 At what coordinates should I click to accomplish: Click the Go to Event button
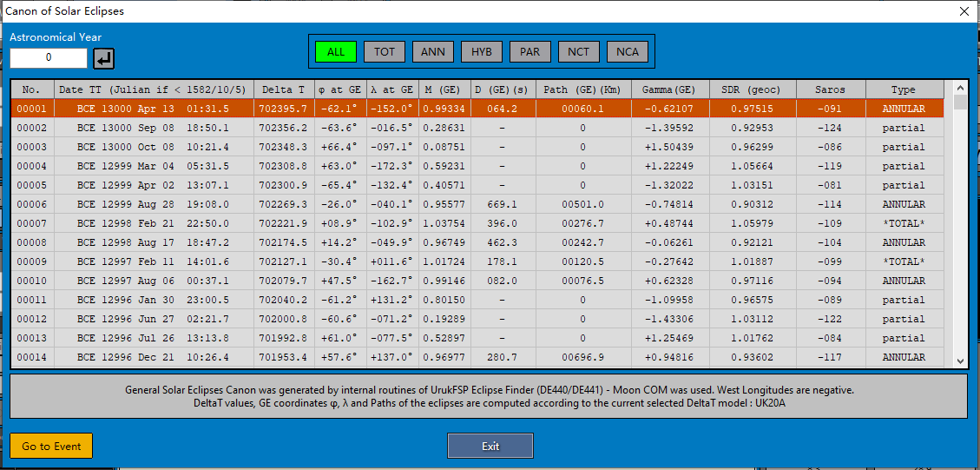(x=51, y=447)
